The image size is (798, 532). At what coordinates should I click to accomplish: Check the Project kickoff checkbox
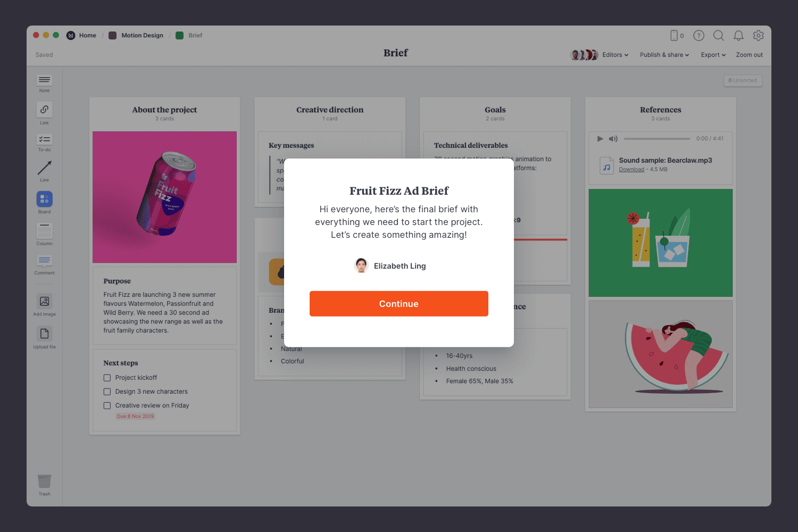(x=107, y=378)
